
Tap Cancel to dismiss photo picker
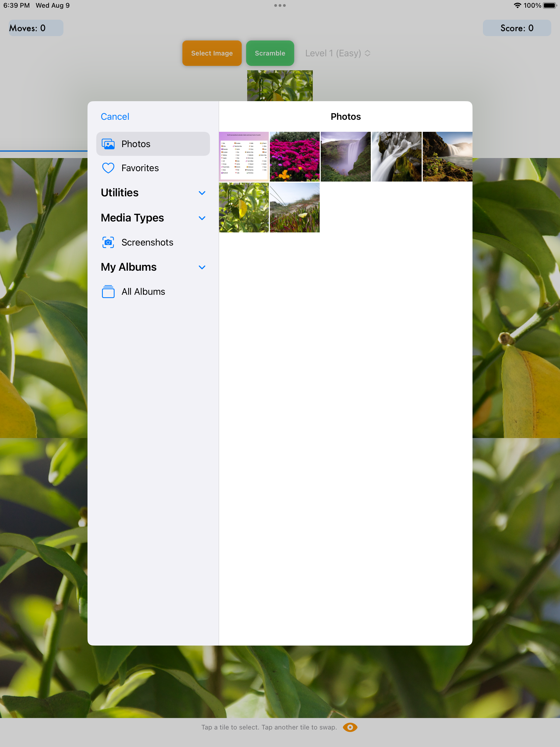pyautogui.click(x=115, y=116)
